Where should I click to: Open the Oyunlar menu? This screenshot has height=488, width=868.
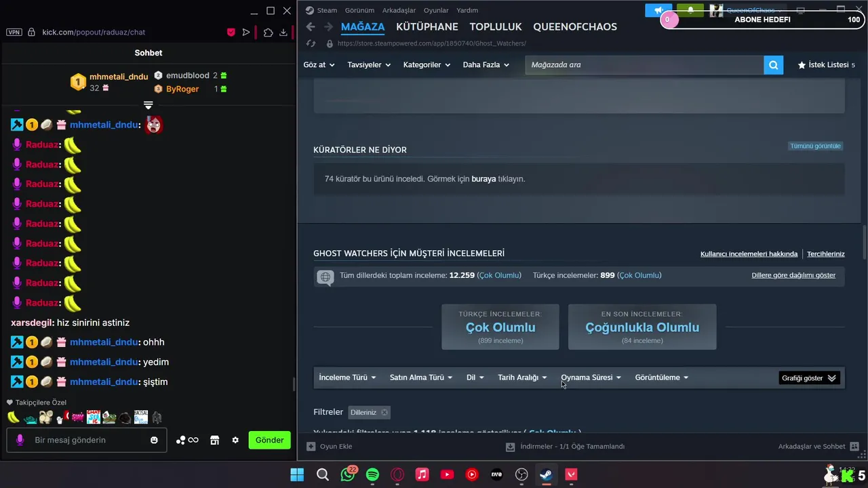coord(436,10)
